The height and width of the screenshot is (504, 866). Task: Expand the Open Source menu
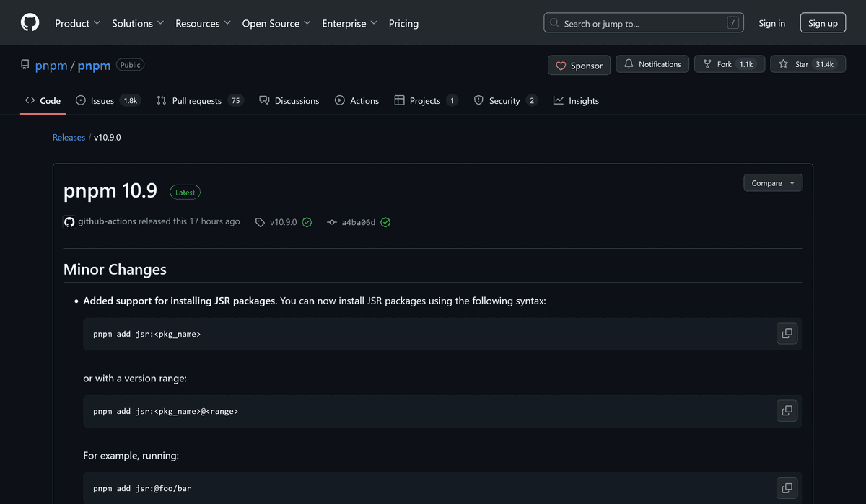tap(276, 23)
